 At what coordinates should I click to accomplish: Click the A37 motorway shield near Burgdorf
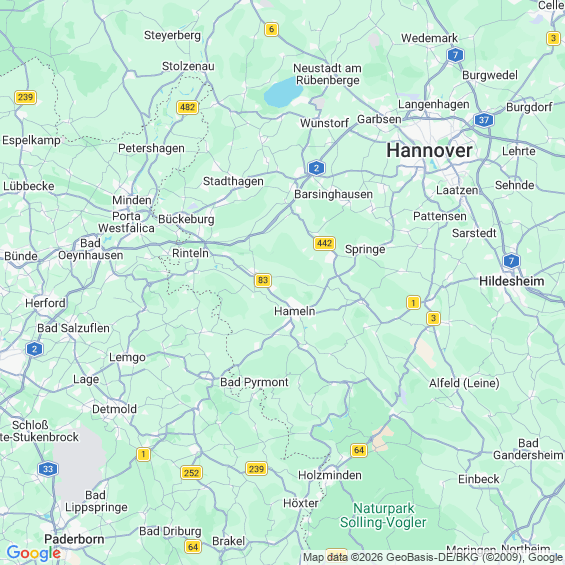pos(484,120)
